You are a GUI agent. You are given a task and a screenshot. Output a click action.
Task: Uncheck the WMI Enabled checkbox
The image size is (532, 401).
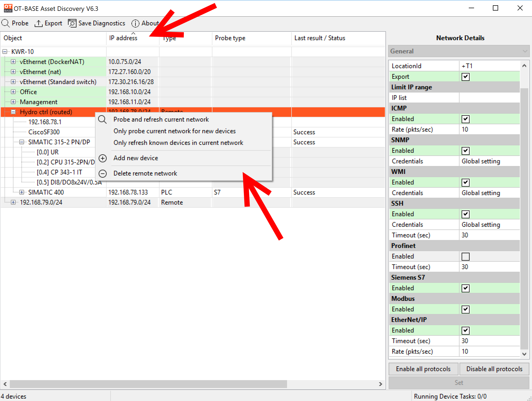pyautogui.click(x=465, y=182)
